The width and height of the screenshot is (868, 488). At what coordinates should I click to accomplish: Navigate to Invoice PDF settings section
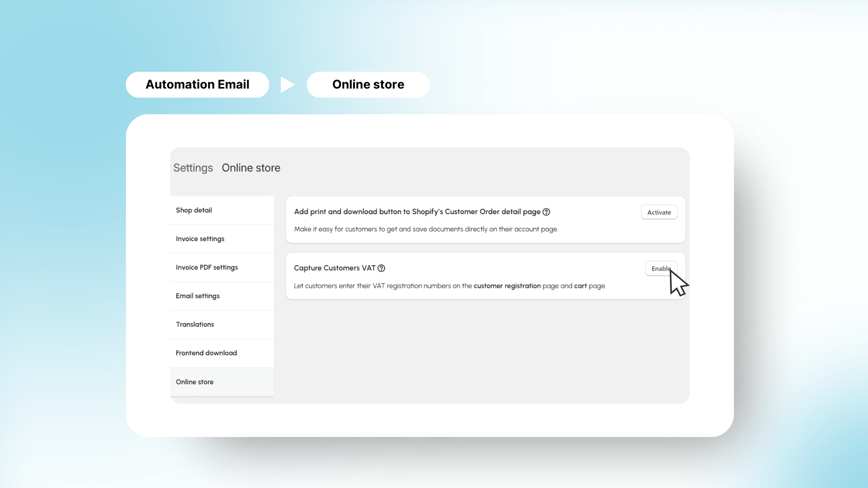206,267
